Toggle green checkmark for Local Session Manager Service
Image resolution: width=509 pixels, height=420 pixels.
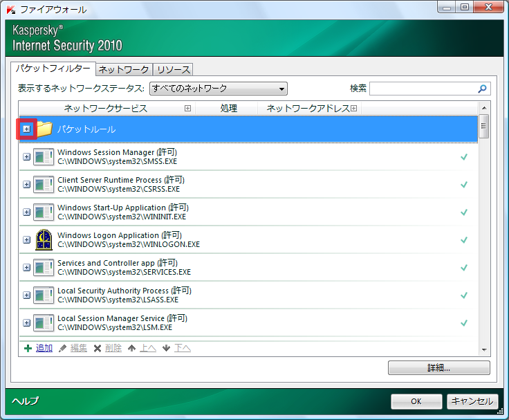tap(464, 322)
